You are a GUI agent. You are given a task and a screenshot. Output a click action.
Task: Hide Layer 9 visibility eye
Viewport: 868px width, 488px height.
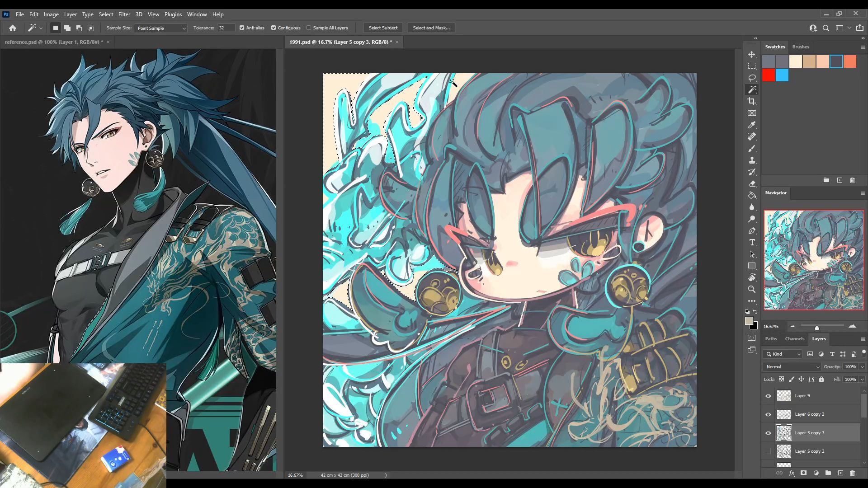(x=768, y=396)
